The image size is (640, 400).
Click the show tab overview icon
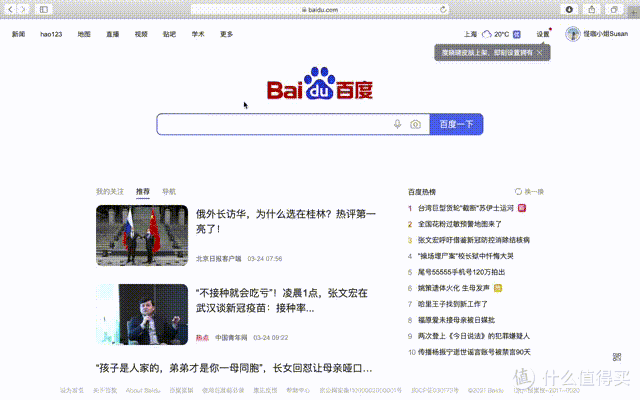(x=613, y=9)
